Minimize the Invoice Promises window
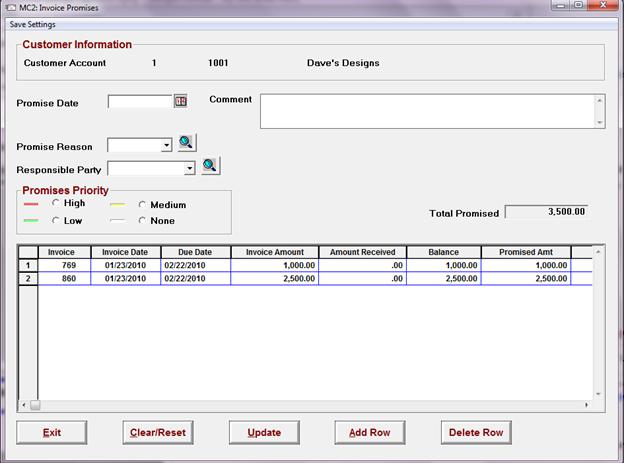624x463 pixels. pos(561,5)
